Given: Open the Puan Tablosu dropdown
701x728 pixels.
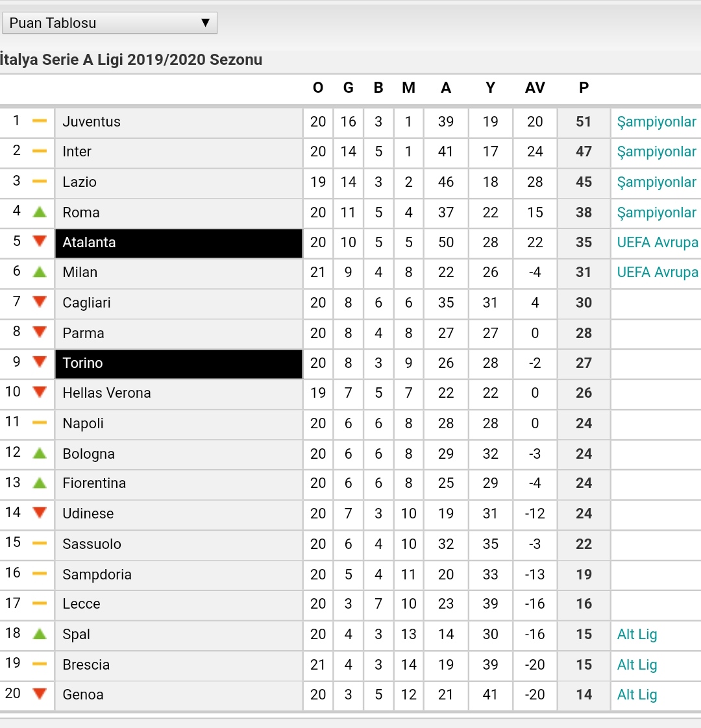Looking at the screenshot, I should pos(110,23).
